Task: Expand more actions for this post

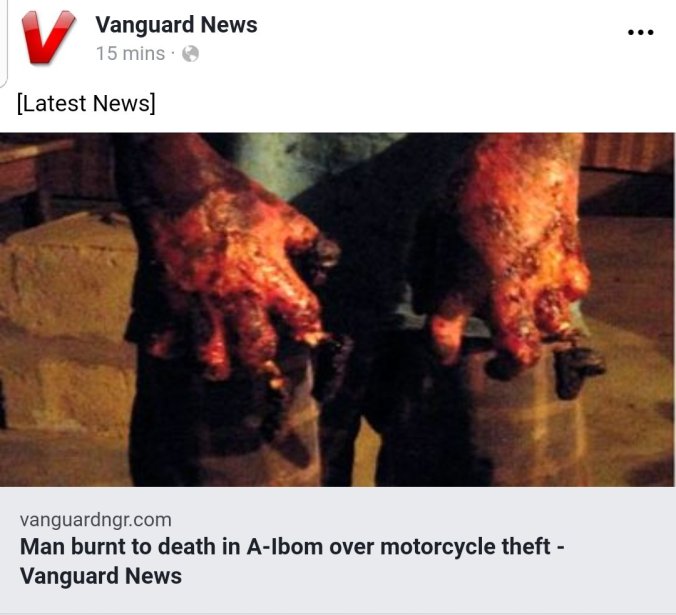Action: (x=641, y=32)
